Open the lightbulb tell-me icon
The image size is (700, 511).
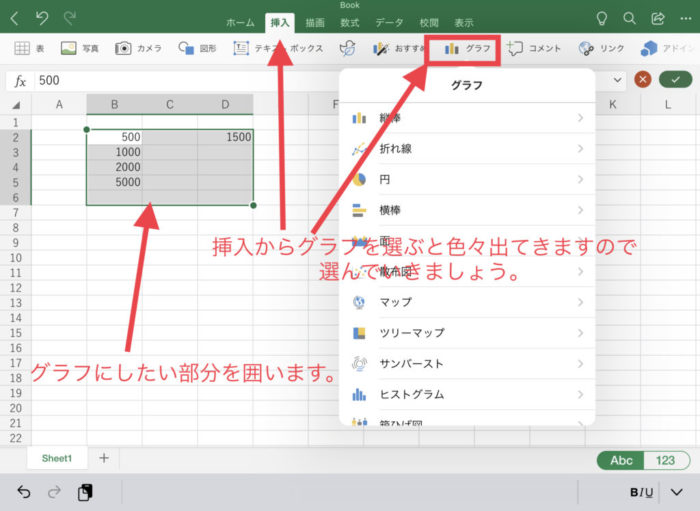tap(601, 18)
